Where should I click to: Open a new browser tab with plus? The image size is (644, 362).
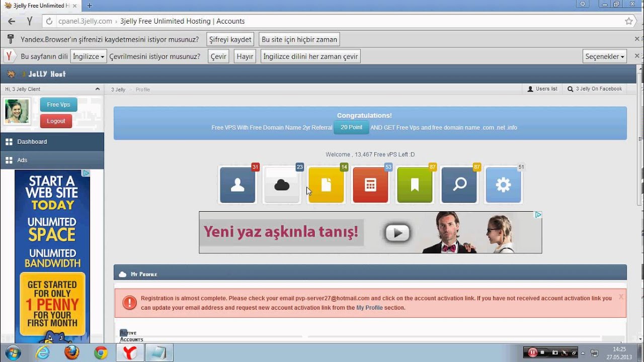coord(90,6)
